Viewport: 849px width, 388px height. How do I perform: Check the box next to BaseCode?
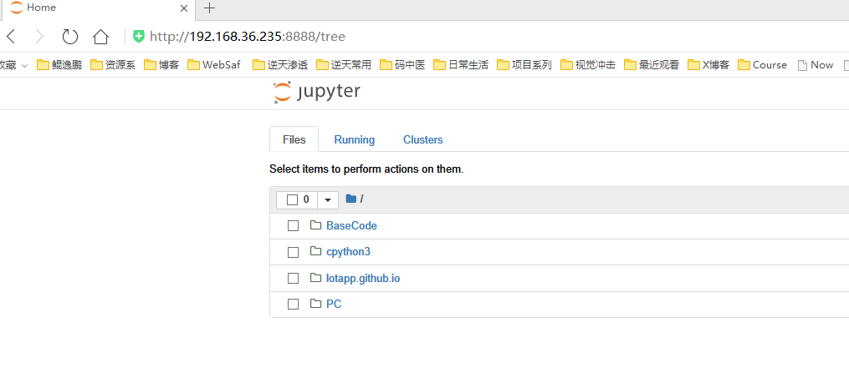pos(293,226)
